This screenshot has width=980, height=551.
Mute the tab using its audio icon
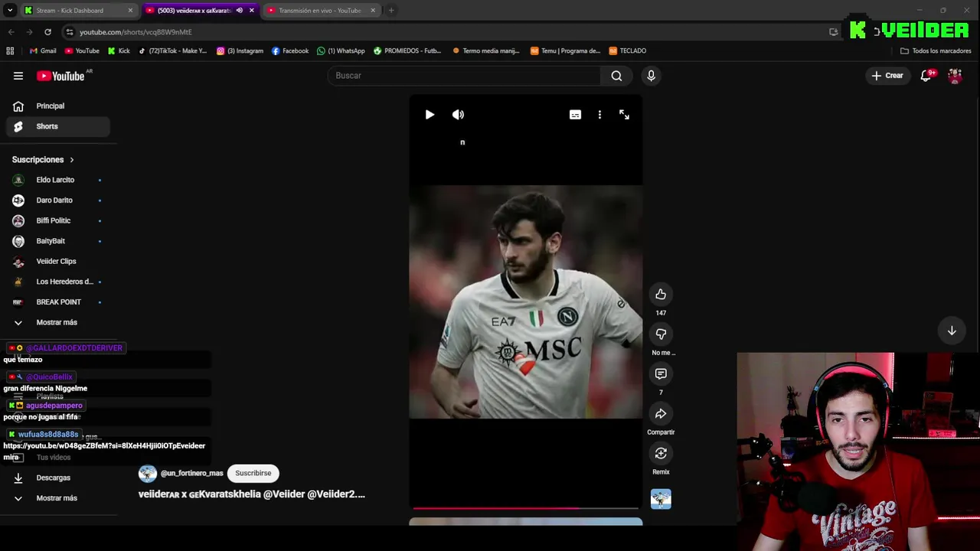pyautogui.click(x=240, y=11)
